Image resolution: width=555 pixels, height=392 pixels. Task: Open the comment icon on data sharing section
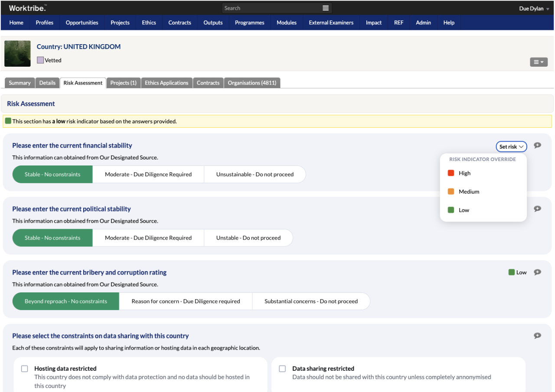(x=537, y=335)
